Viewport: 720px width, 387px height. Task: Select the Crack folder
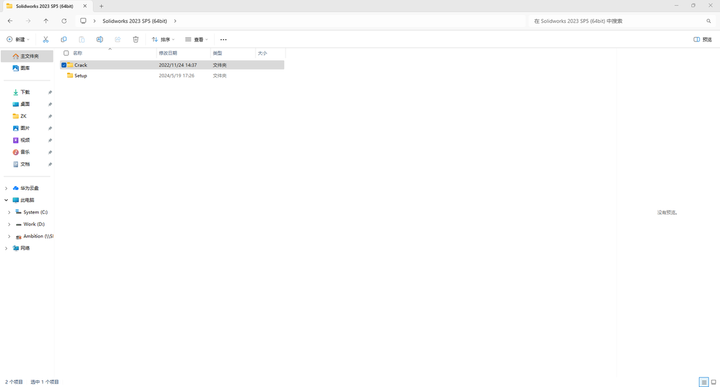(172, 65)
